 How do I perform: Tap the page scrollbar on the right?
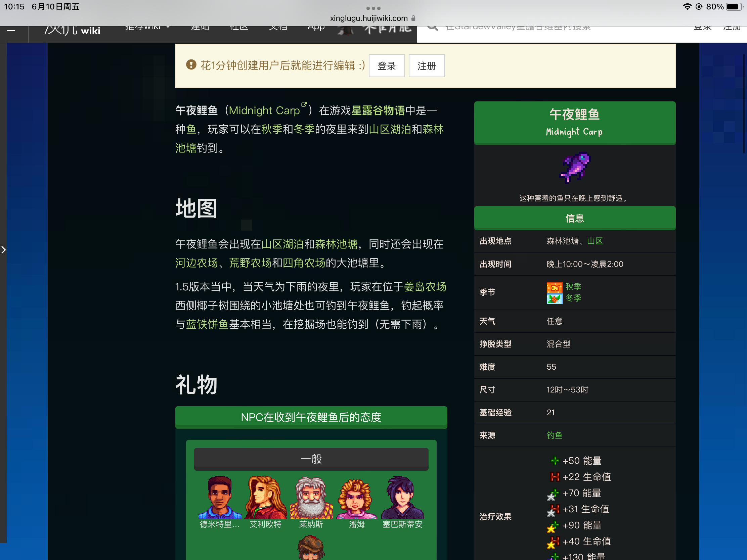coord(744,103)
